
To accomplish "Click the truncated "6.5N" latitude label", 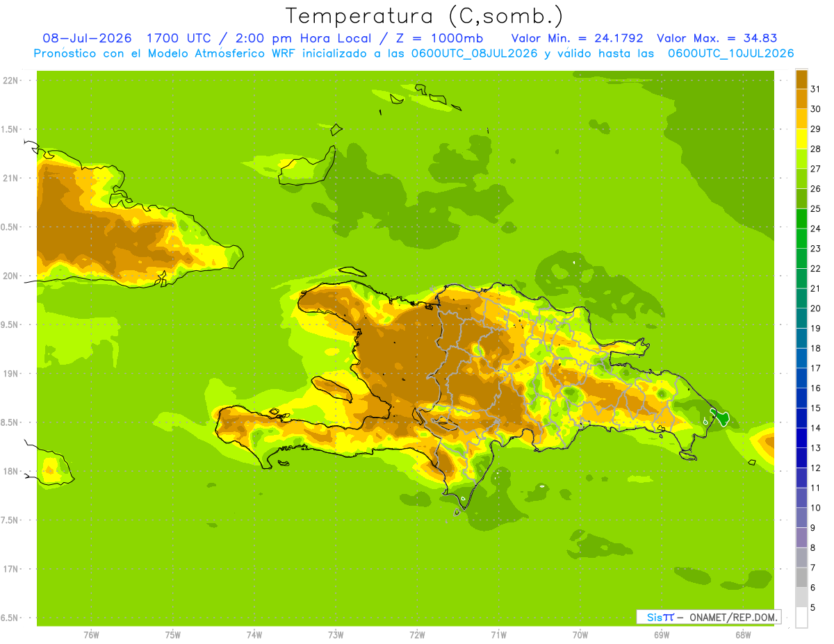I will point(10,618).
